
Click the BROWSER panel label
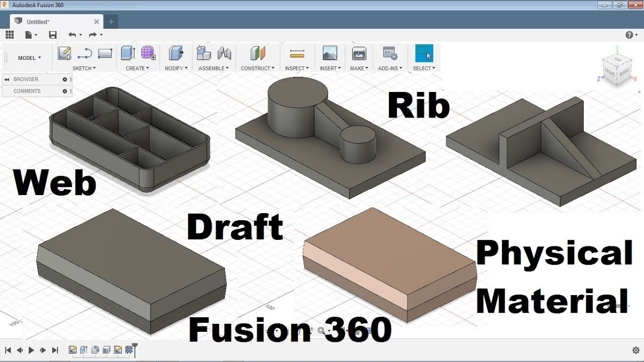click(26, 79)
